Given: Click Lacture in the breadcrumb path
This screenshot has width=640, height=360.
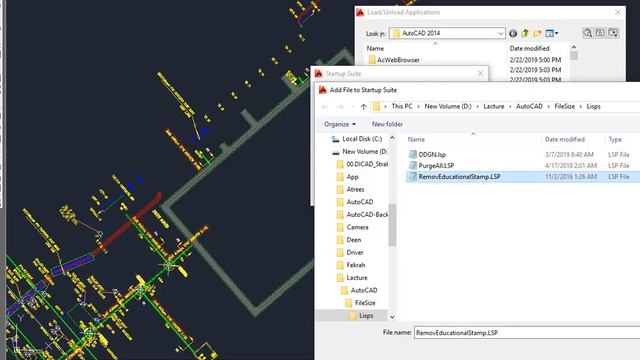Looking at the screenshot, I should [493, 107].
